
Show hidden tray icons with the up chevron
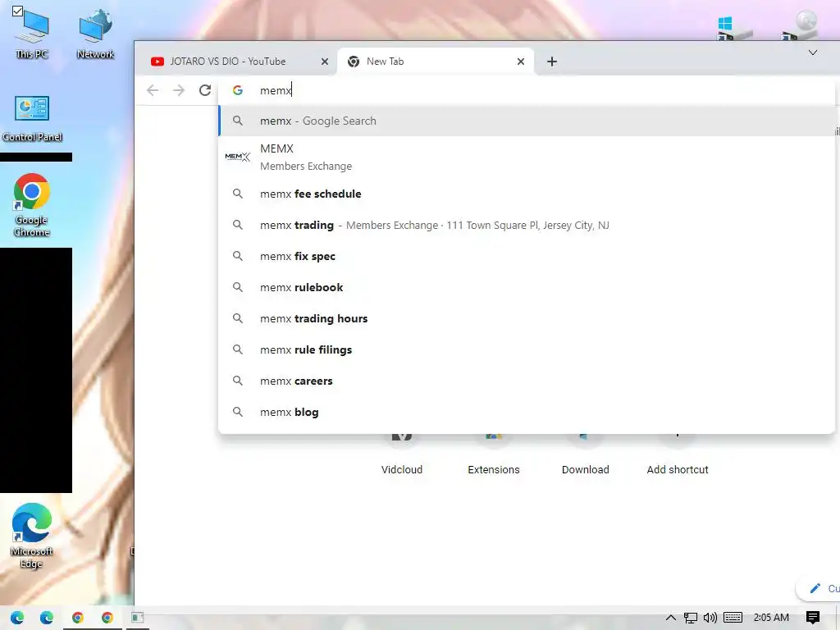click(671, 618)
